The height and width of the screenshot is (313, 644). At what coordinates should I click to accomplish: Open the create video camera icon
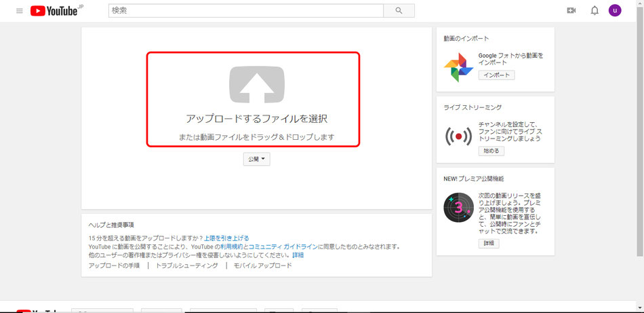pyautogui.click(x=571, y=11)
